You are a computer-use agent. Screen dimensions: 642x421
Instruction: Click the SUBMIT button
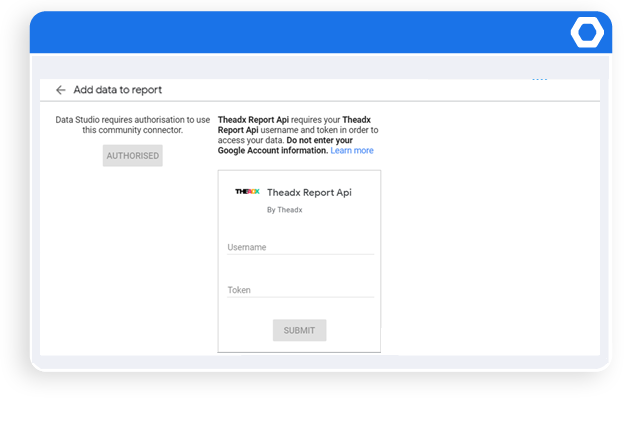299,330
